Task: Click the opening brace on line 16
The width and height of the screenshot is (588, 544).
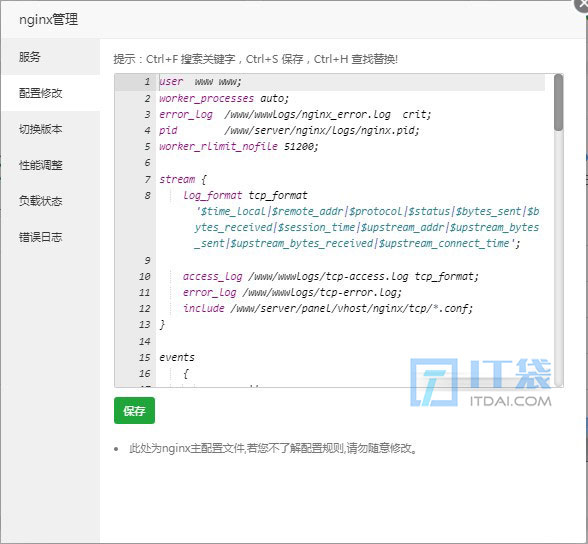Action: [x=186, y=374]
